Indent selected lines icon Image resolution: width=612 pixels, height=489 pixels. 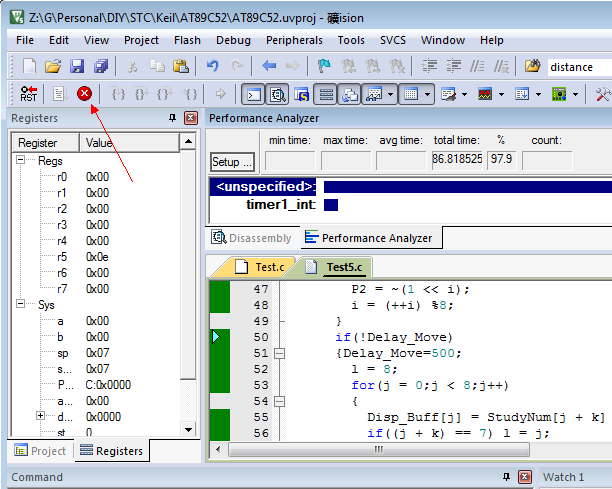click(x=429, y=66)
